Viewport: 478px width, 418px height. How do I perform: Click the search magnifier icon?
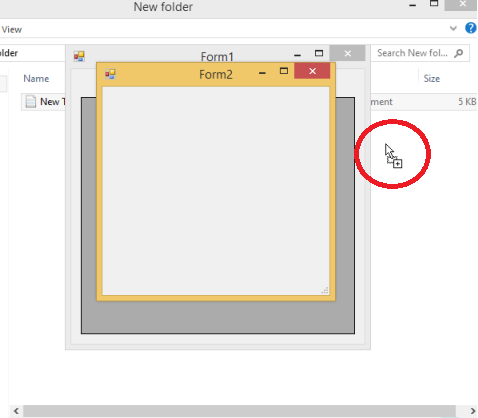click(x=459, y=53)
